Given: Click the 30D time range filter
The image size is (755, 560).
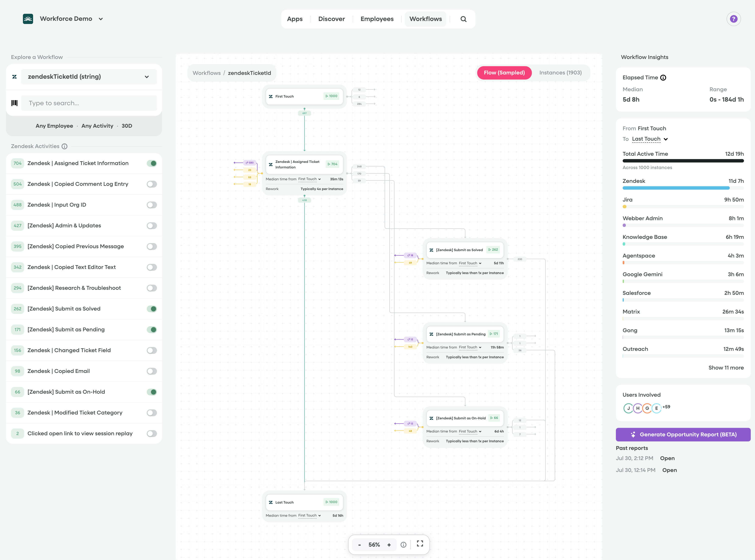Looking at the screenshot, I should 127,126.
